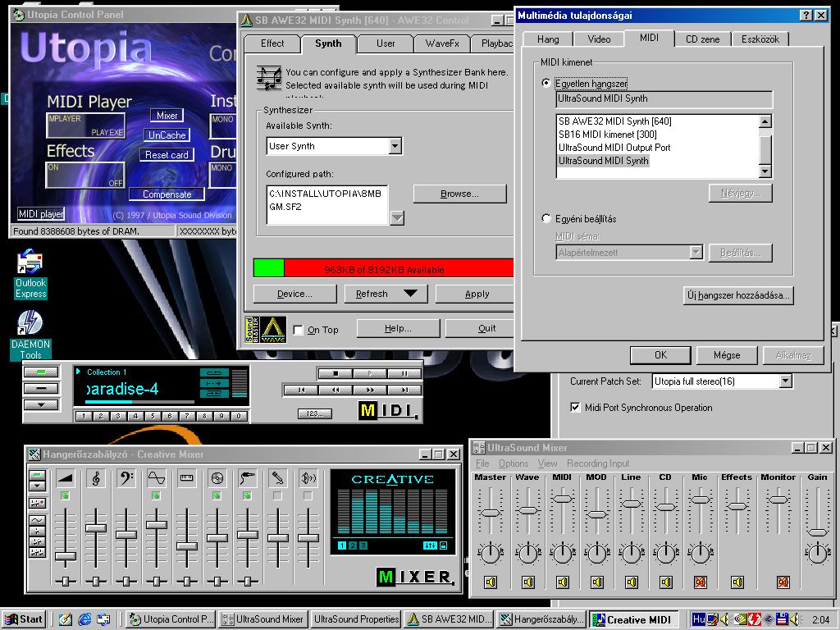The width and height of the screenshot is (840, 630).
Task: Click Új hangszer hozzáadása button
Action: 738,295
